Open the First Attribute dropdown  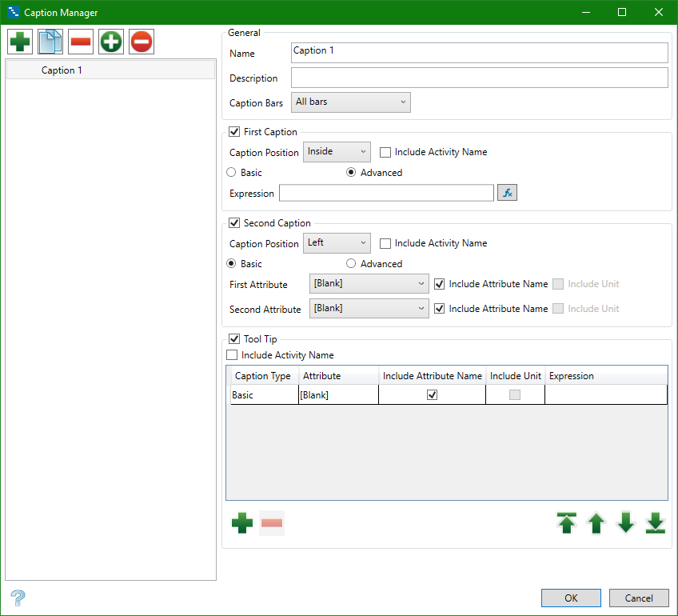(369, 284)
